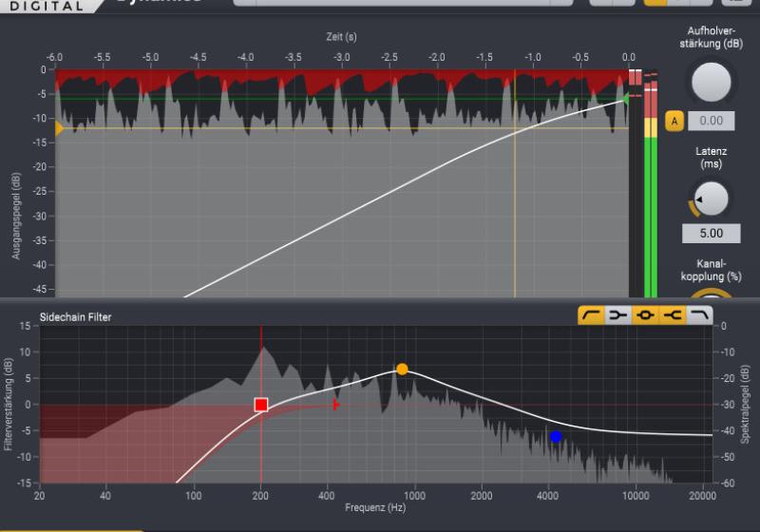Click the orange threshold arrow marker
This screenshot has height=532, width=760.
click(x=59, y=128)
